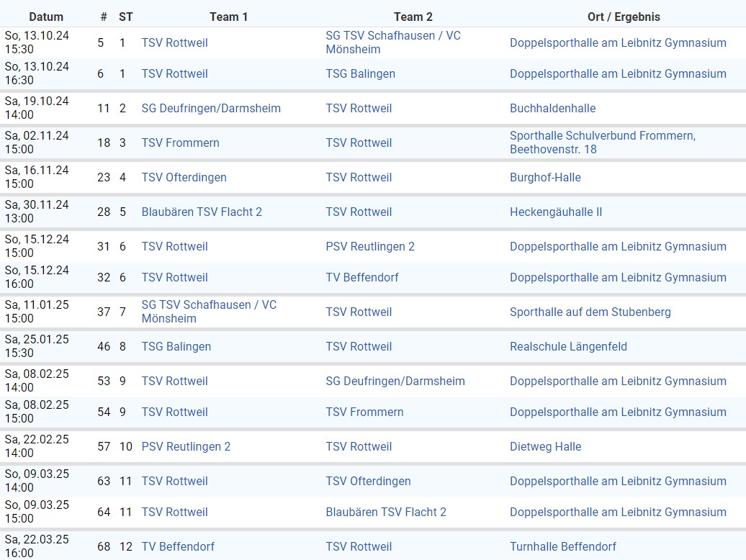Select the Ort / Ergebnis column header
Screen dimensions: 746x560
[624, 17]
